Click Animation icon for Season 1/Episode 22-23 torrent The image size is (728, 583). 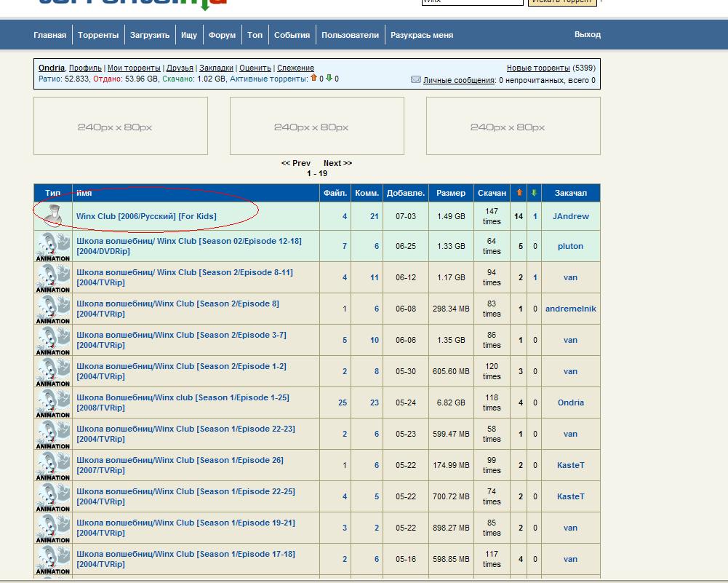pos(53,434)
